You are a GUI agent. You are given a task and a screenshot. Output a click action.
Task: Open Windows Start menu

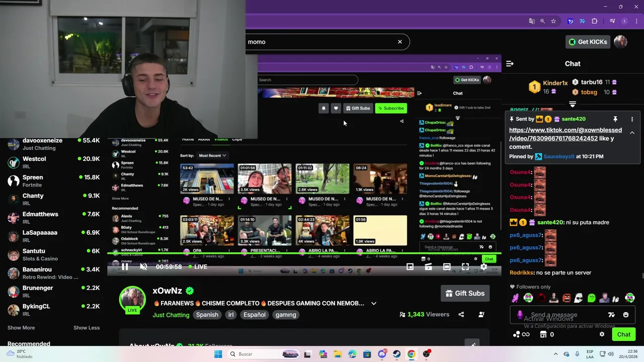click(x=218, y=354)
